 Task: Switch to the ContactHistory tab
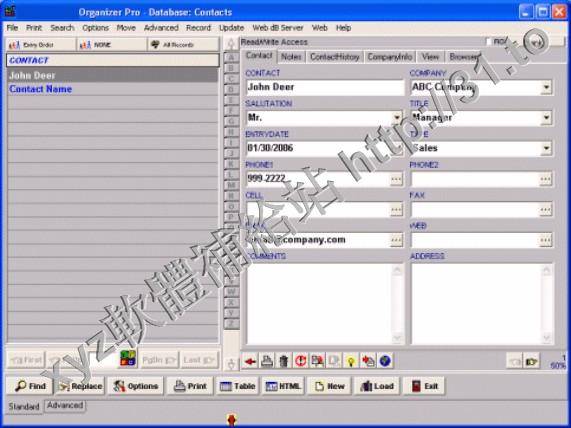coord(335,57)
